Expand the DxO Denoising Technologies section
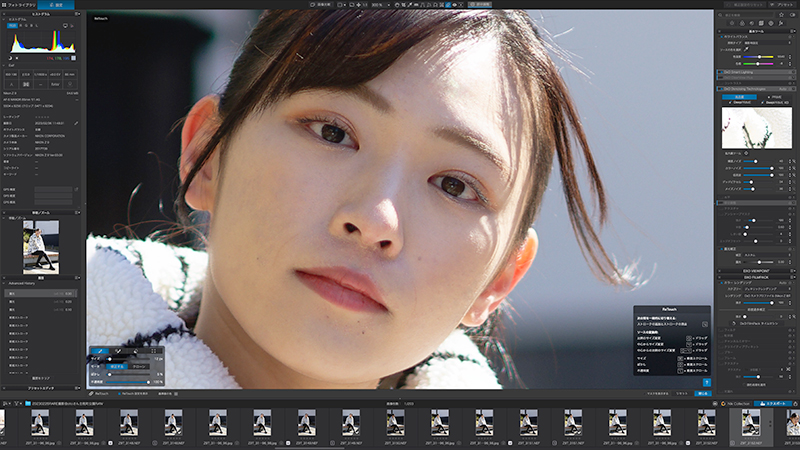This screenshot has width=800, height=450. pyautogui.click(x=757, y=89)
